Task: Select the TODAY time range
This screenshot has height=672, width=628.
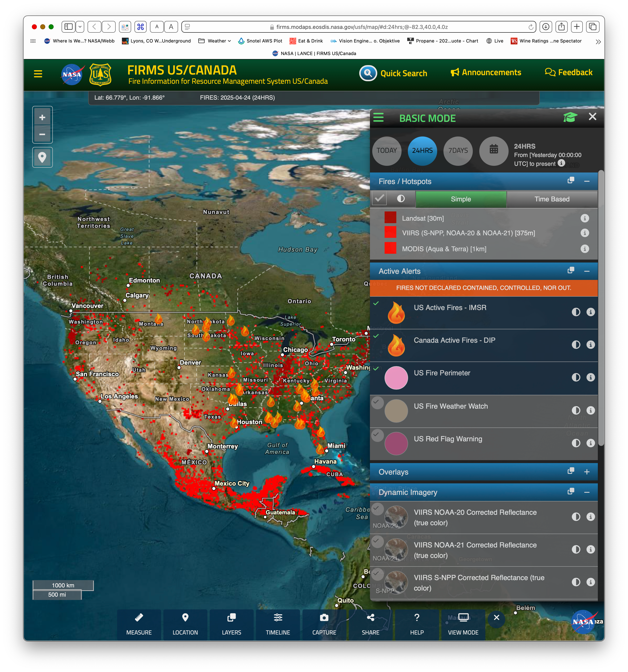Action: click(386, 151)
